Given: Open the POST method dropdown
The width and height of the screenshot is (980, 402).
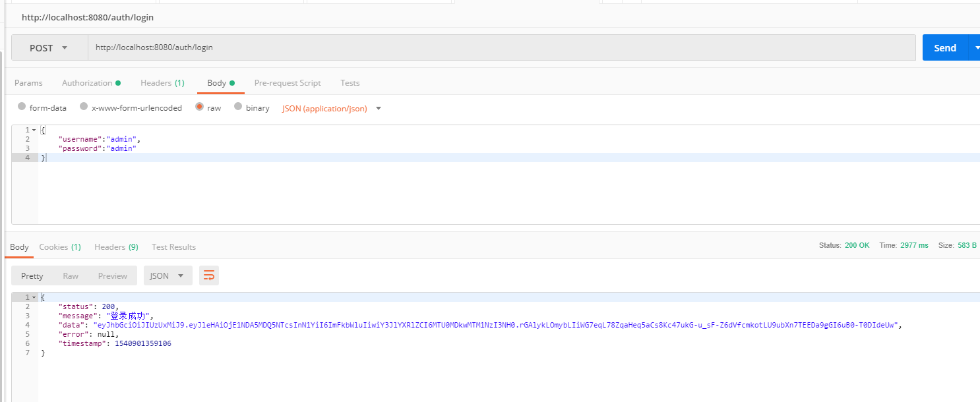Looking at the screenshot, I should (49, 47).
